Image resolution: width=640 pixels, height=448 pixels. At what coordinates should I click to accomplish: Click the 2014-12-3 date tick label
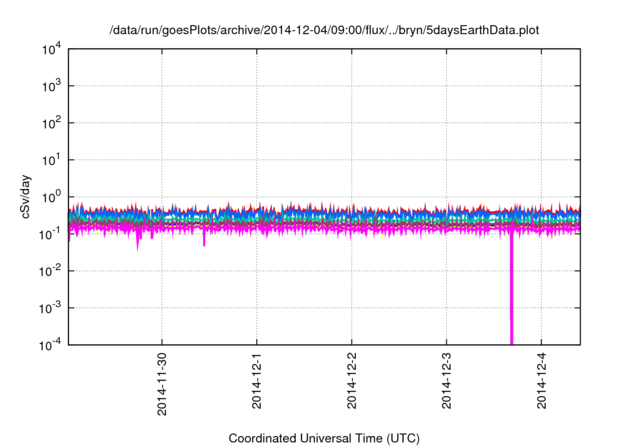[446, 381]
